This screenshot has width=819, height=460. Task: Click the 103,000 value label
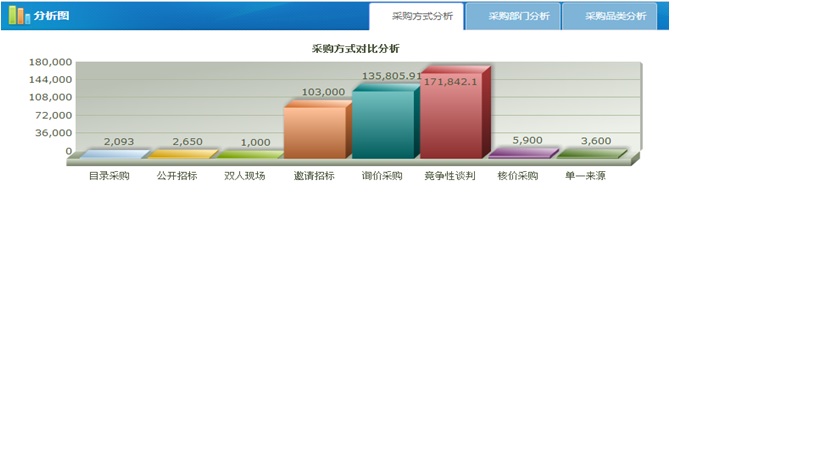(323, 92)
